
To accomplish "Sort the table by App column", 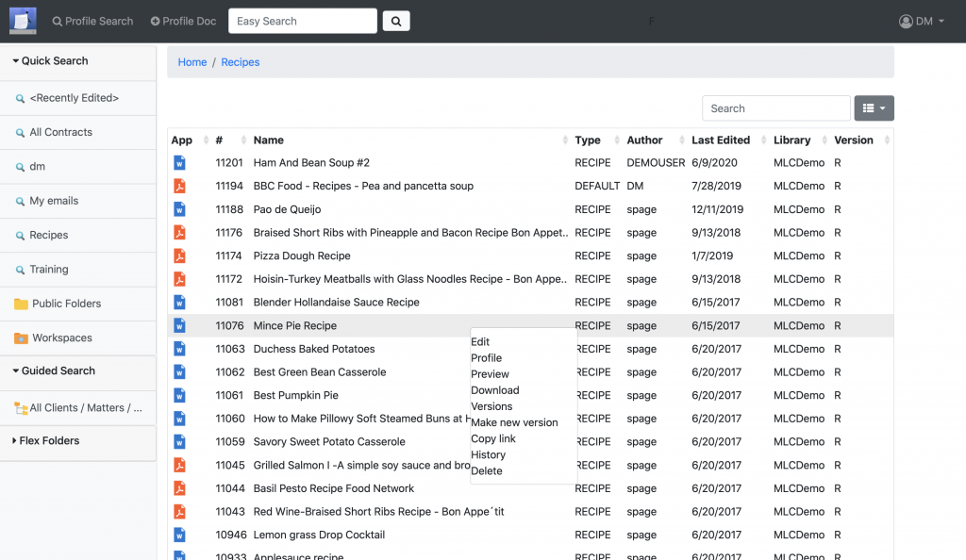I will [x=190, y=140].
